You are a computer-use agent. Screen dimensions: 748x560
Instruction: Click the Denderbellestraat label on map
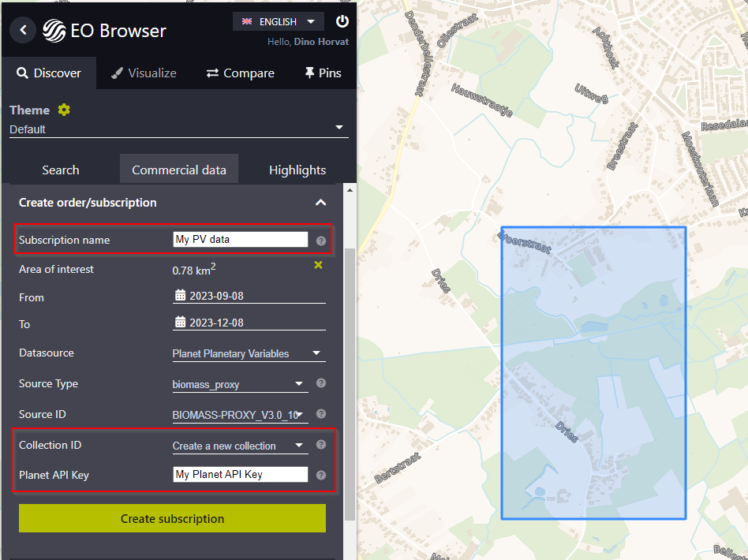(x=418, y=54)
